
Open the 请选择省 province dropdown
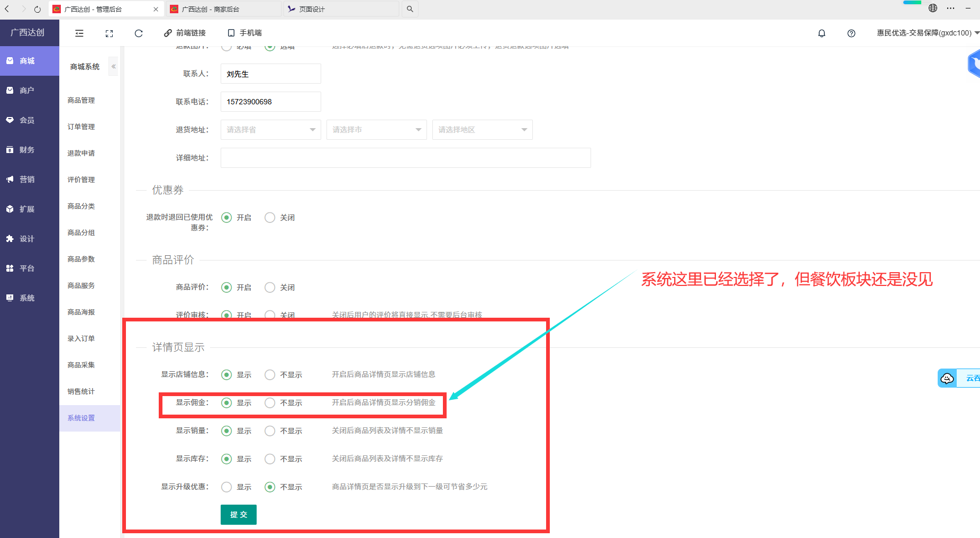click(x=270, y=130)
